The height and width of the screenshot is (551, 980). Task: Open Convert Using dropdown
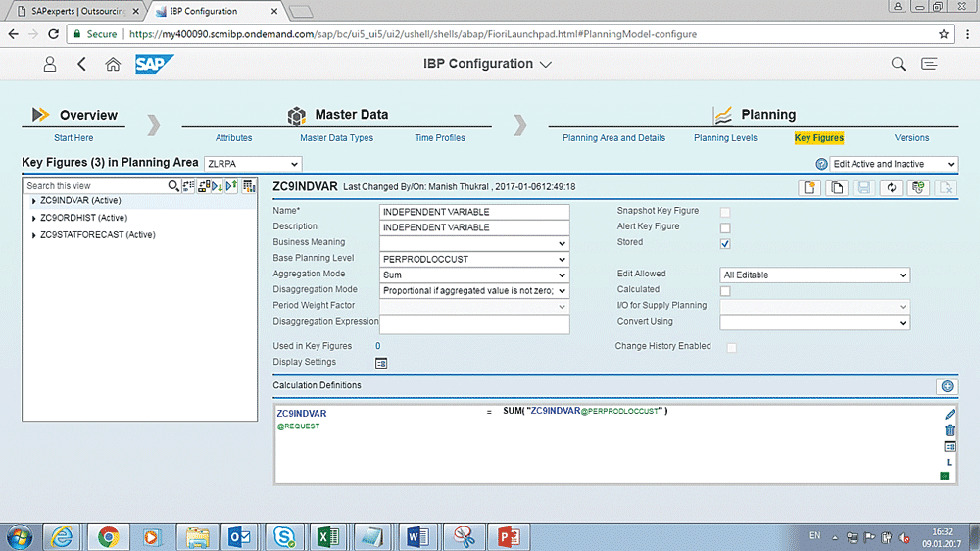pyautogui.click(x=815, y=323)
